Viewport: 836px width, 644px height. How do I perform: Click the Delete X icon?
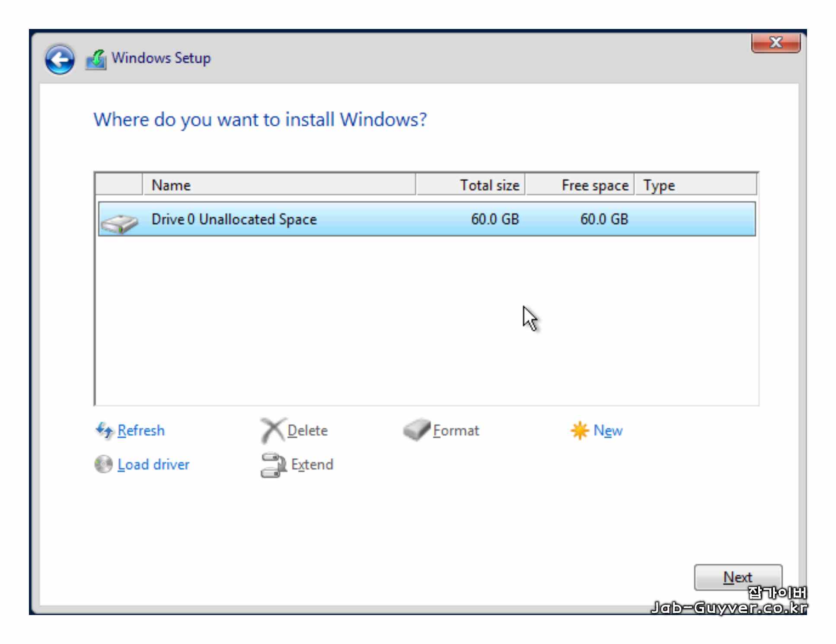pos(272,430)
